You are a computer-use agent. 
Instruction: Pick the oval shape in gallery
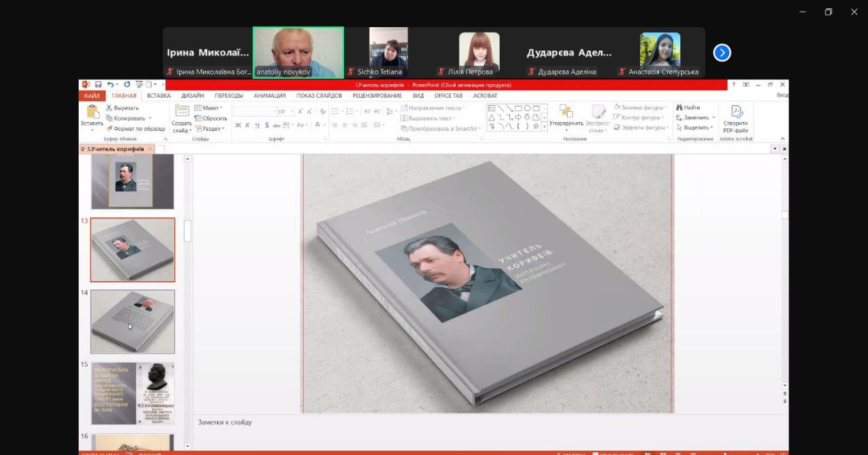click(527, 108)
